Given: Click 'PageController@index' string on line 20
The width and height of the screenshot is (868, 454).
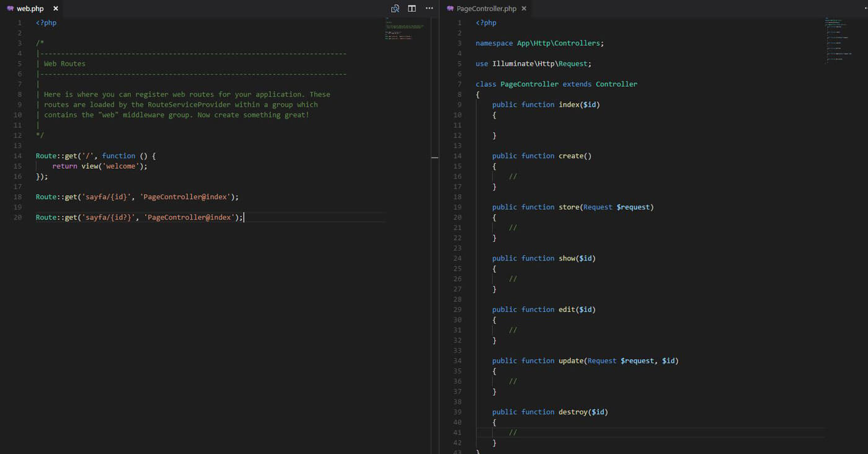Looking at the screenshot, I should 189,218.
